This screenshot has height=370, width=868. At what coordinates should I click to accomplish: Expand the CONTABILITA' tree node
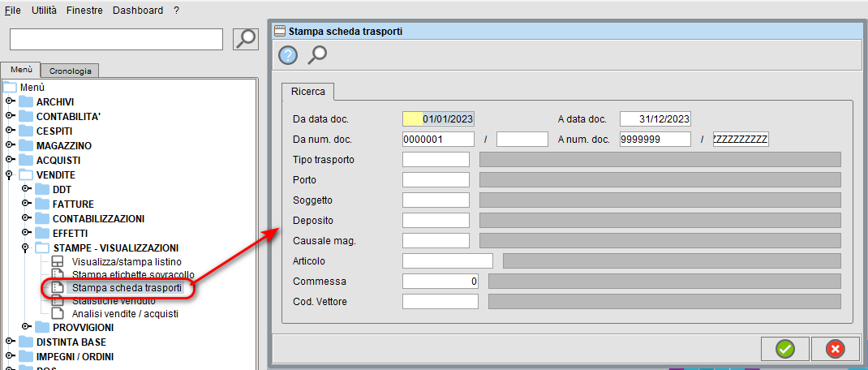click(x=10, y=116)
